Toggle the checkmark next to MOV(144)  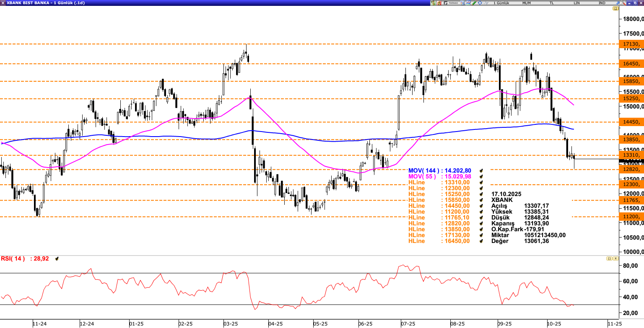pyautogui.click(x=481, y=170)
